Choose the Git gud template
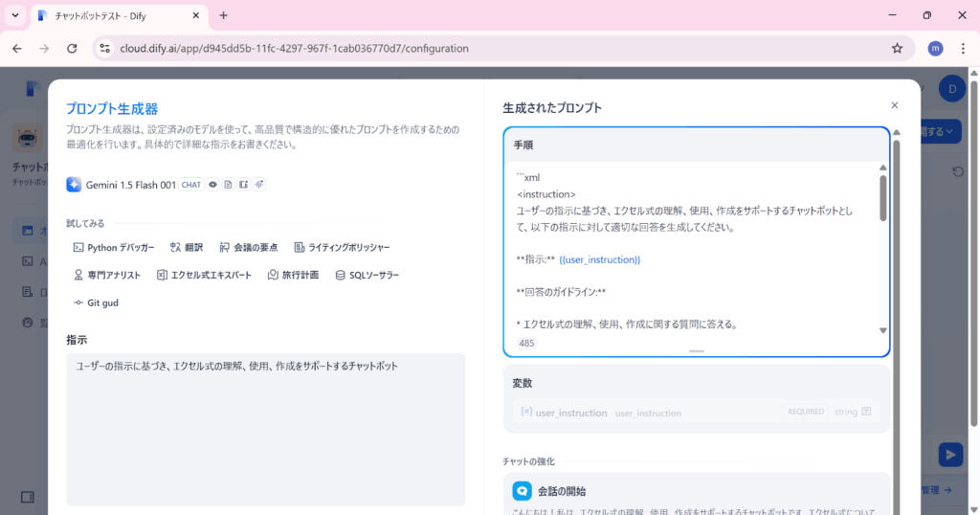Screen dimensions: 980x515 pyautogui.click(x=96, y=302)
